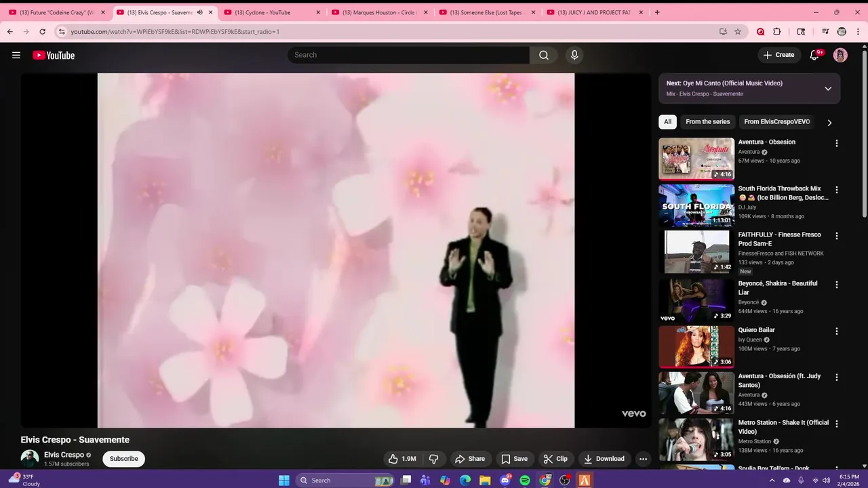Open File Explorer from the taskbar

coord(485,481)
